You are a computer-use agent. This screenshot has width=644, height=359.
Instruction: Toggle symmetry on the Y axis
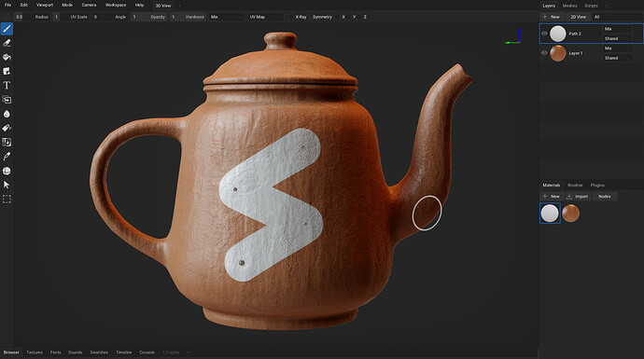[x=354, y=17]
